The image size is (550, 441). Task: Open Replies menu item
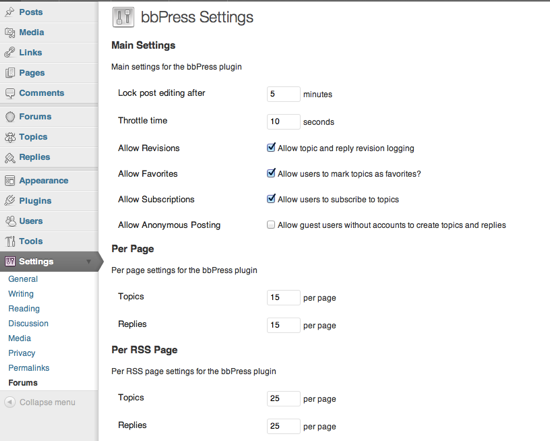tap(34, 157)
